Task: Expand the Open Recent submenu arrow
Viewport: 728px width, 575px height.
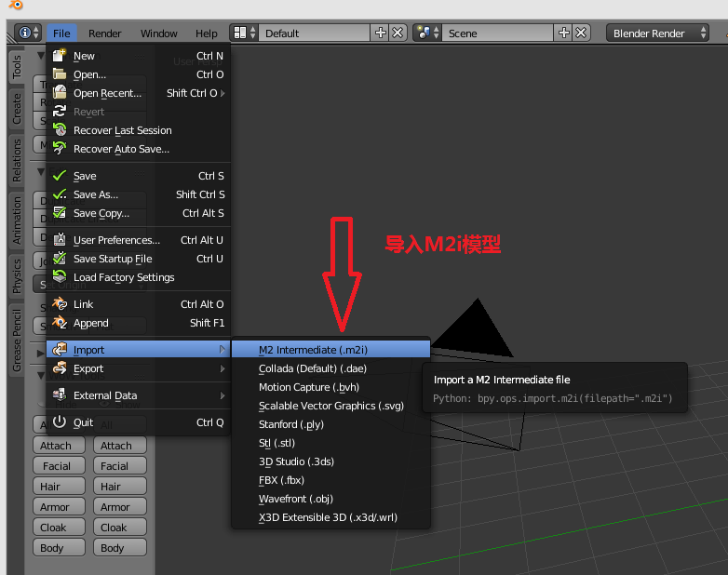Action: click(x=222, y=93)
